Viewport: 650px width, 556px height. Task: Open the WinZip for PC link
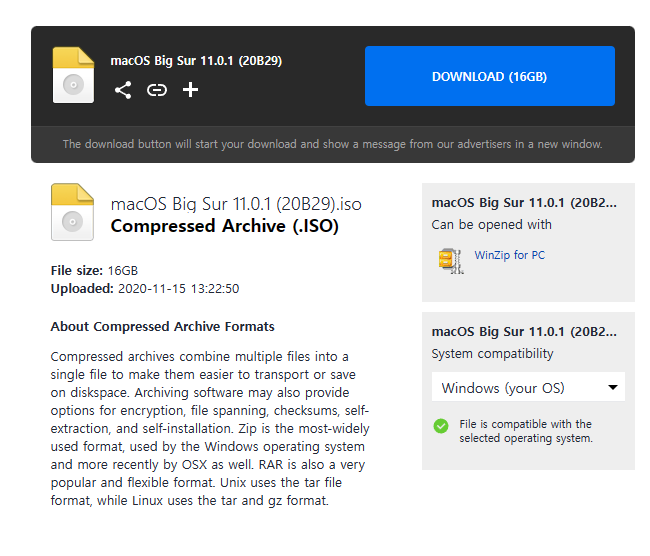point(509,255)
